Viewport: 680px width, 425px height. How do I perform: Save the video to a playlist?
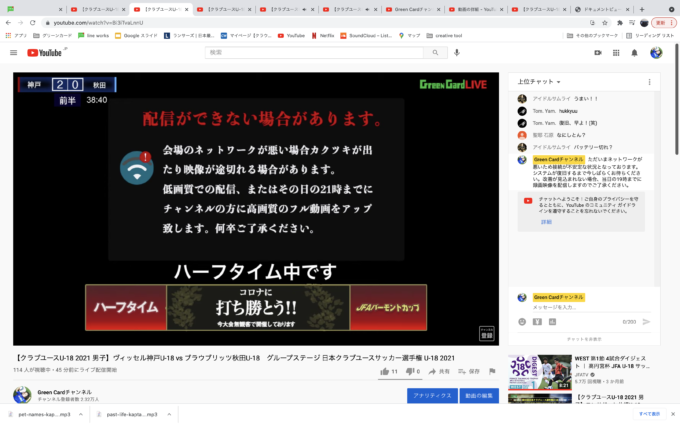tap(469, 371)
